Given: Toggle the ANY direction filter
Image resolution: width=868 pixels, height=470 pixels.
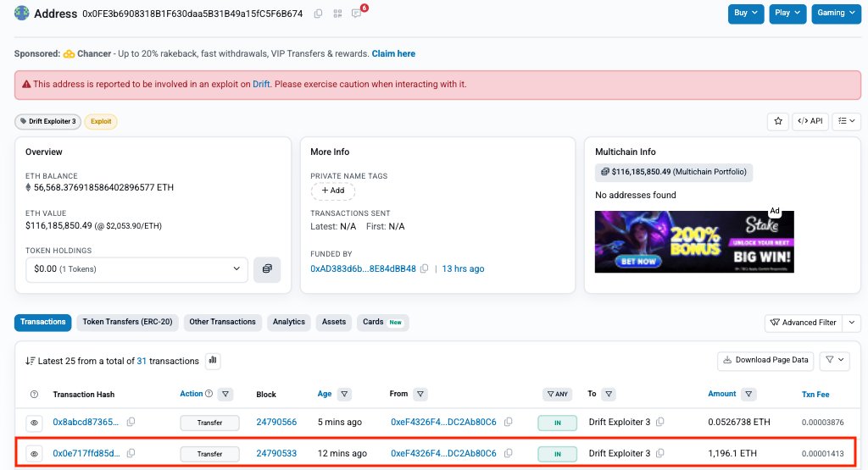Looking at the screenshot, I should (556, 394).
